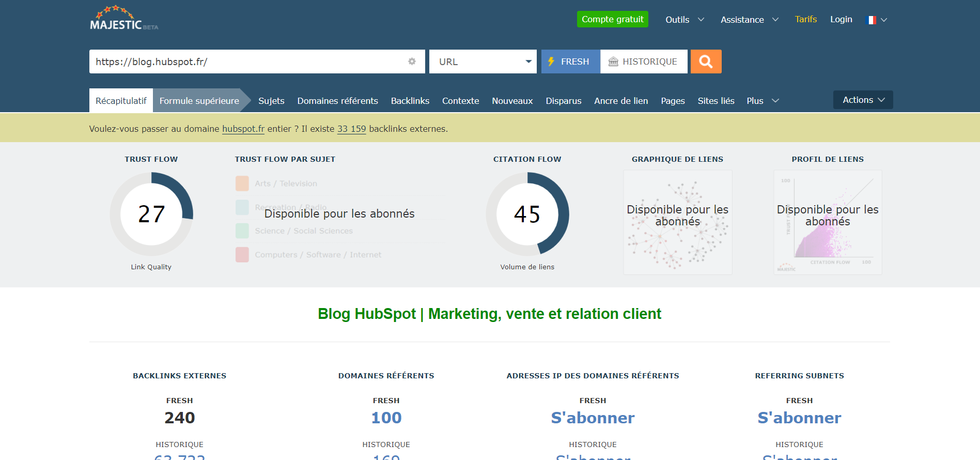Screen dimensions: 980x460
Task: Open the Actions dropdown
Action: coord(863,100)
